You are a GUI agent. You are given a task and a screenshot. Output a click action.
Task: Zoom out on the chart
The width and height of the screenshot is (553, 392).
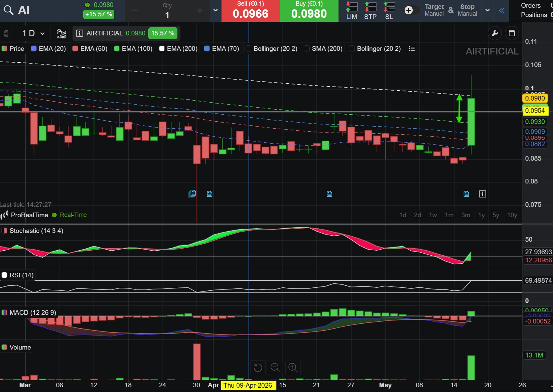click(x=275, y=368)
